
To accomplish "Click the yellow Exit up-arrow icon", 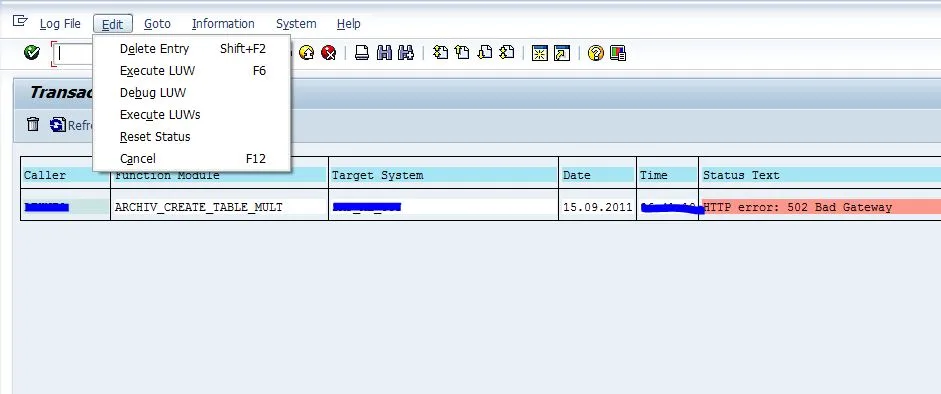I will point(307,53).
